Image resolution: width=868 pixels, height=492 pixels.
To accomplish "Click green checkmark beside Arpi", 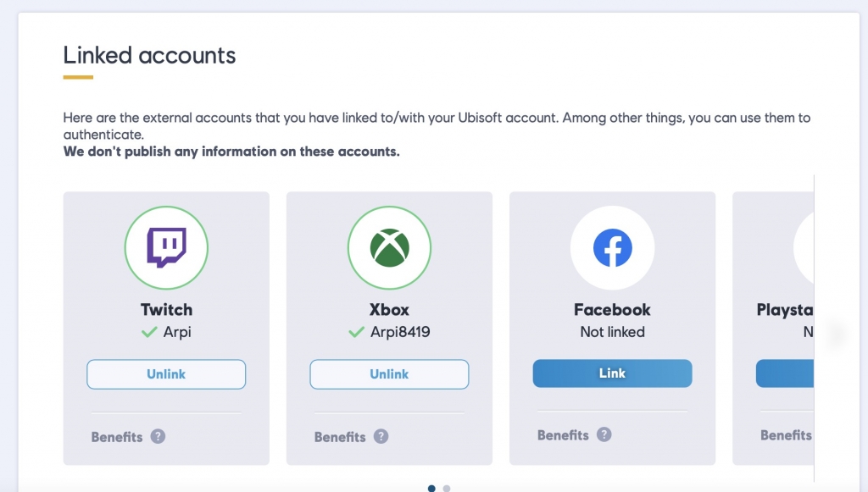I will click(149, 332).
